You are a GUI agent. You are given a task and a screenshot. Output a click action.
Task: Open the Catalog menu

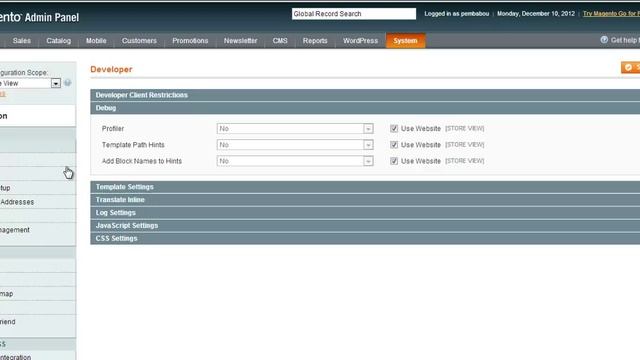[x=58, y=41]
